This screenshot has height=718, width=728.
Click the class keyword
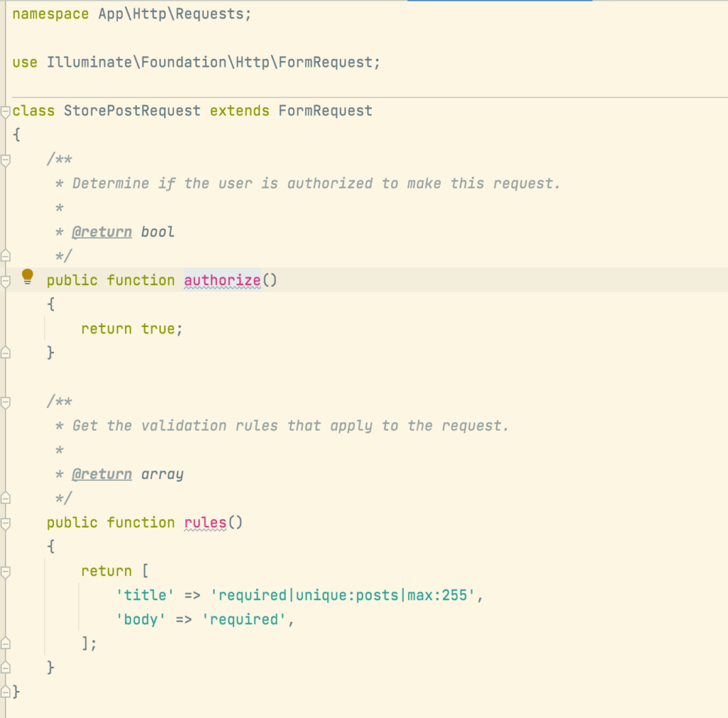(x=33, y=111)
